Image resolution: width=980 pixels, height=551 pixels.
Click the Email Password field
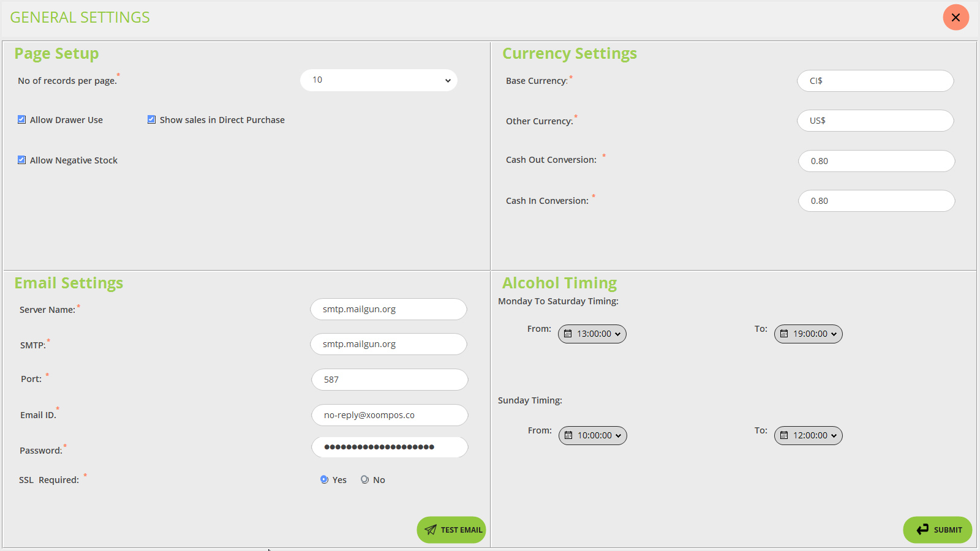[390, 447]
